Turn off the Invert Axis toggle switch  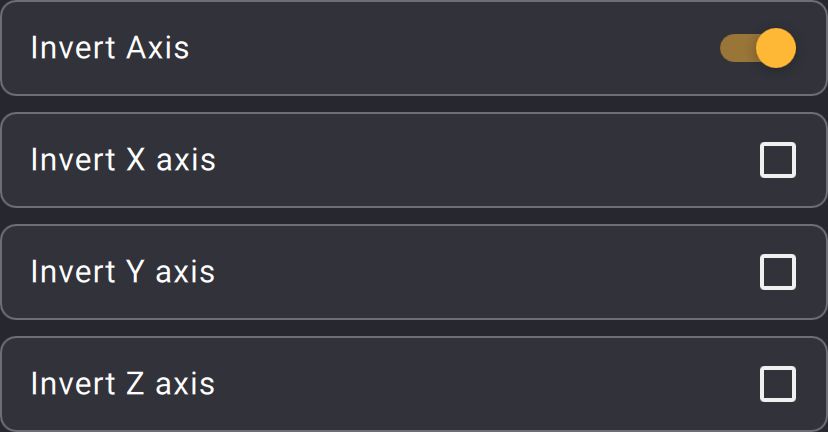(x=758, y=48)
